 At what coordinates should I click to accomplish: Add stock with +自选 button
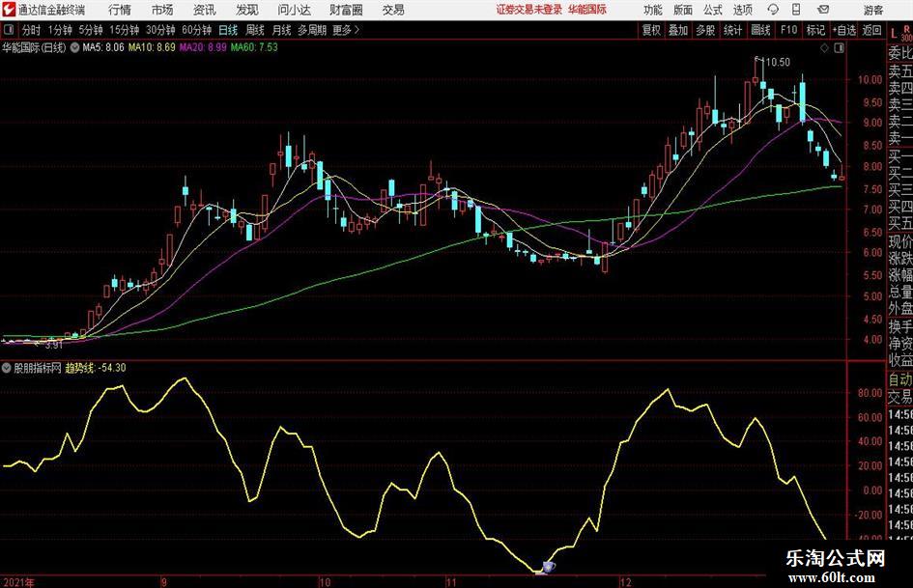844,30
